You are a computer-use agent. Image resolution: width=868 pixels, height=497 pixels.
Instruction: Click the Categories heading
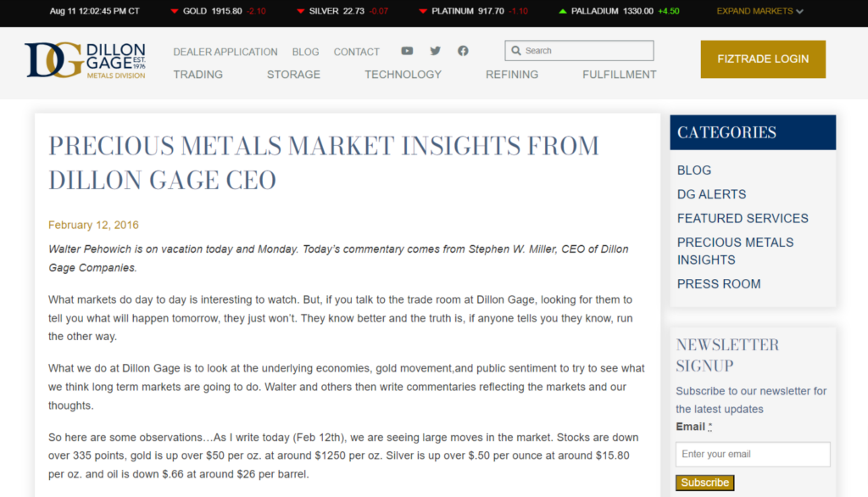click(x=726, y=132)
